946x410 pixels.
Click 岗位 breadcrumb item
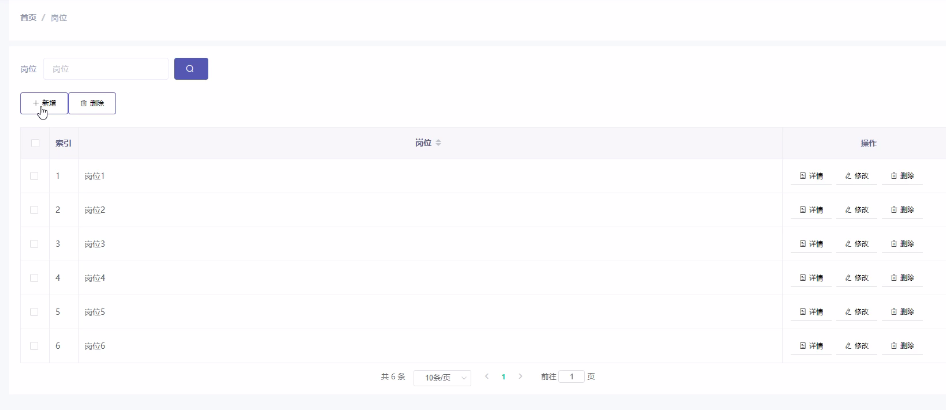(59, 18)
